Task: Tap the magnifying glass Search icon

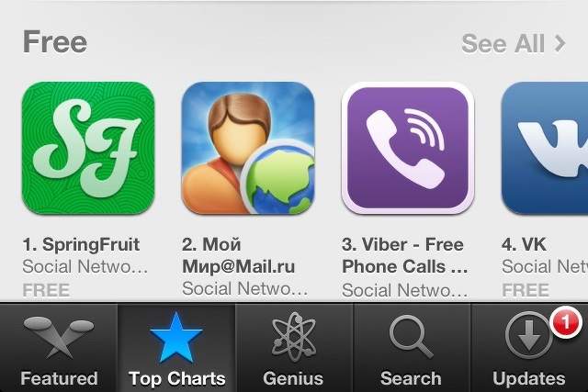Action: click(x=411, y=337)
